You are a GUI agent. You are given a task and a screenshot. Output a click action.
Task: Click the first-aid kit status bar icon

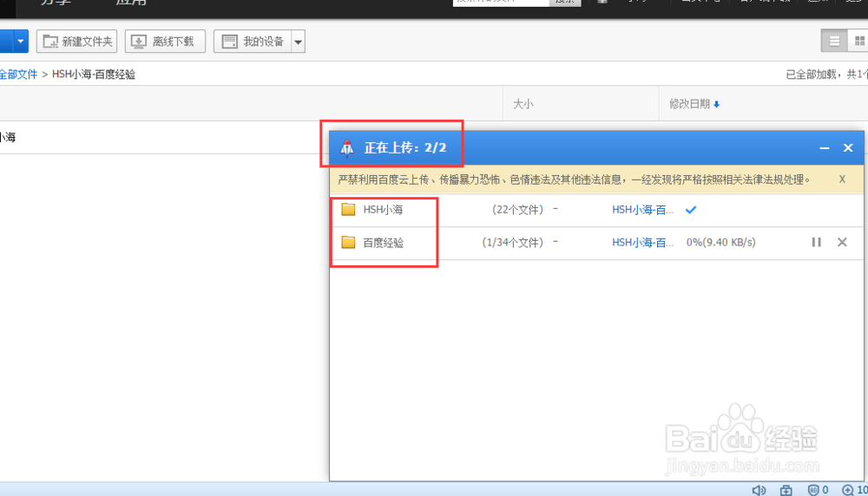[786, 490]
